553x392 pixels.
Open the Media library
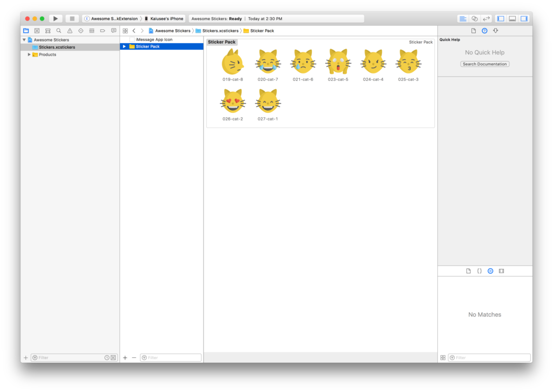click(x=502, y=271)
